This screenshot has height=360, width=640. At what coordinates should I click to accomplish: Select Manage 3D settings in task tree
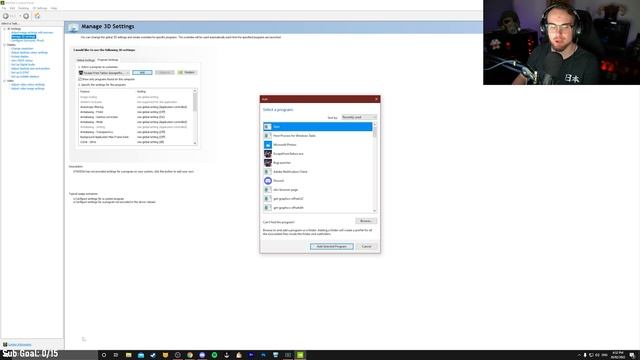(x=23, y=37)
